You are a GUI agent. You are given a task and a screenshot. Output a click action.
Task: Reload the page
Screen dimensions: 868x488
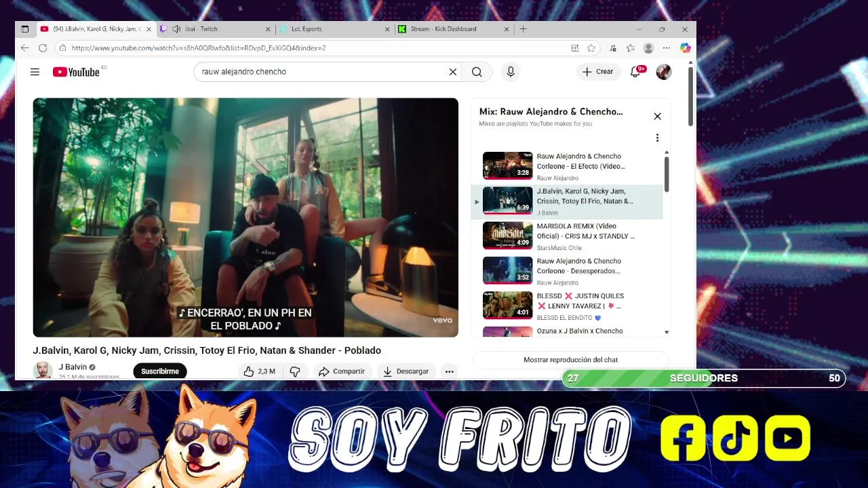43,48
